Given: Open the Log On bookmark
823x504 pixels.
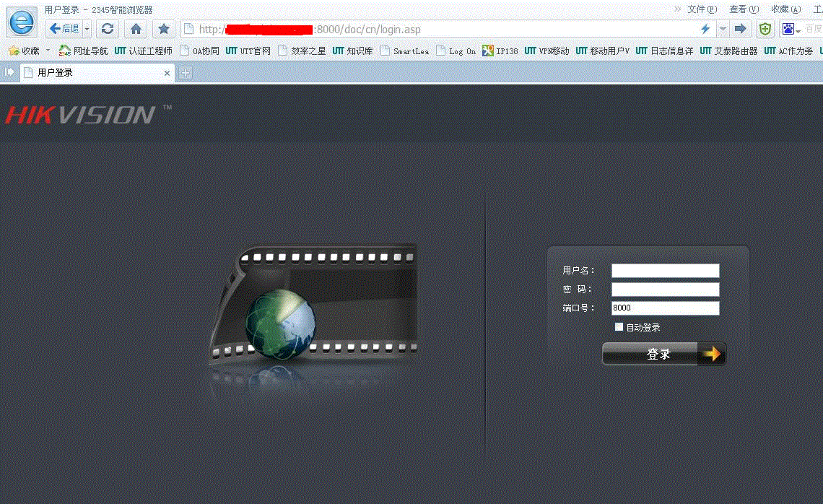Looking at the screenshot, I should [x=456, y=51].
